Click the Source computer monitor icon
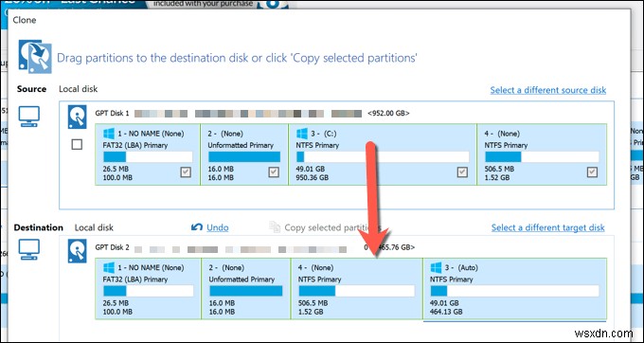The height and width of the screenshot is (343, 644). tap(29, 117)
